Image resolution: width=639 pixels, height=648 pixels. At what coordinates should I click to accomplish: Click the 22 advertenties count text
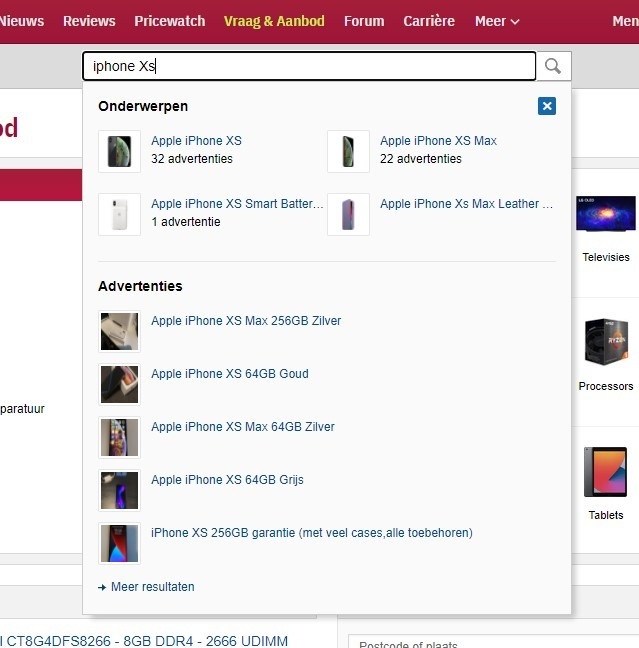(x=421, y=159)
